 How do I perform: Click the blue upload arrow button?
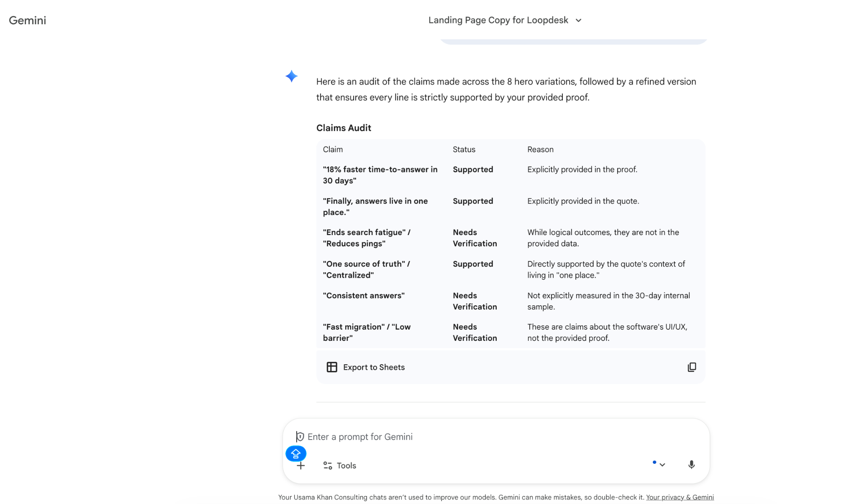pos(296,453)
